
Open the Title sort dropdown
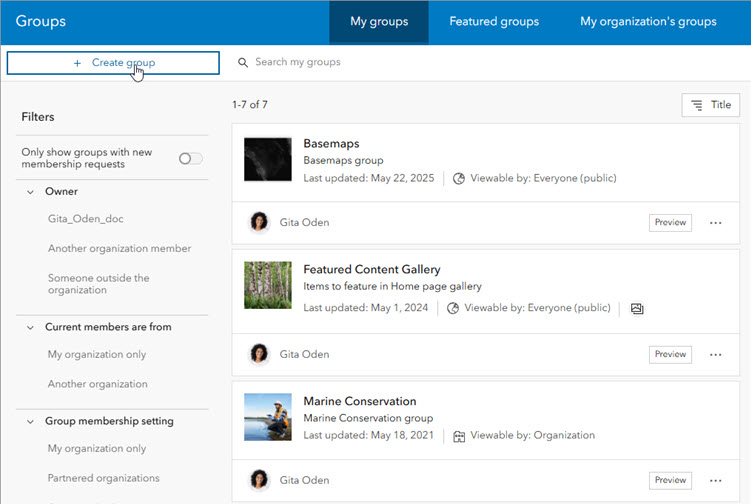pyautogui.click(x=710, y=105)
